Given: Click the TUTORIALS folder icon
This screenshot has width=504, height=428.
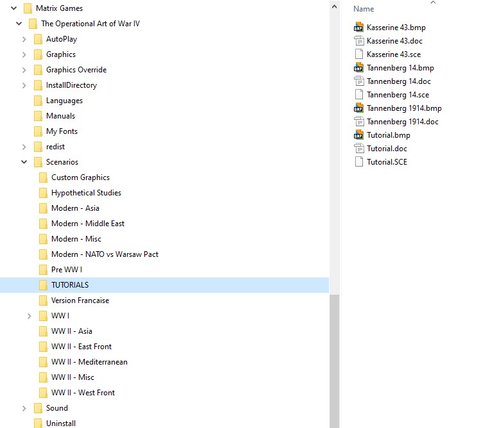Looking at the screenshot, I should tap(43, 285).
